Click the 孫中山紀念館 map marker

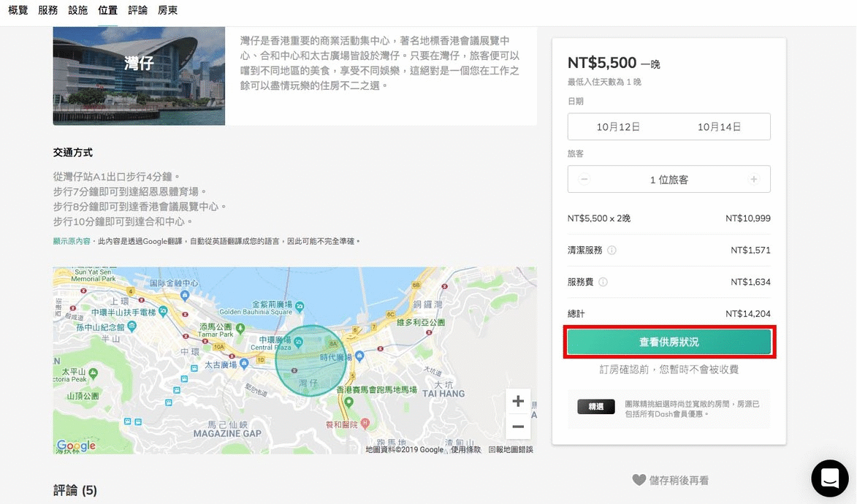[x=132, y=327]
